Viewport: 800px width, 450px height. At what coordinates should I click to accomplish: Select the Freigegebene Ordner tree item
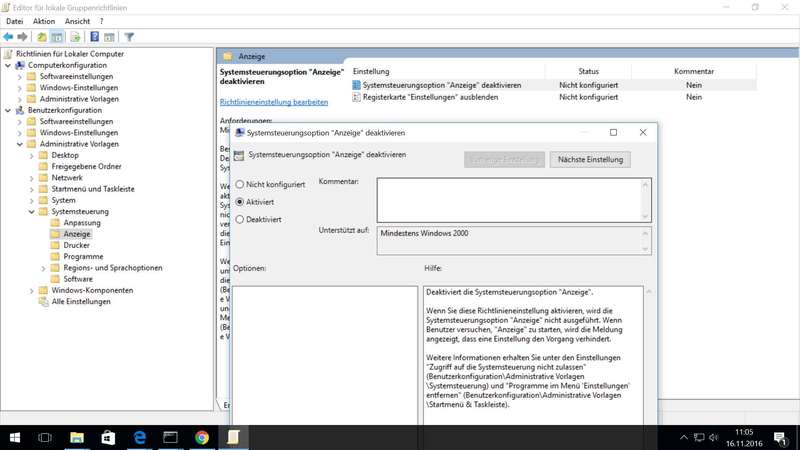point(86,166)
